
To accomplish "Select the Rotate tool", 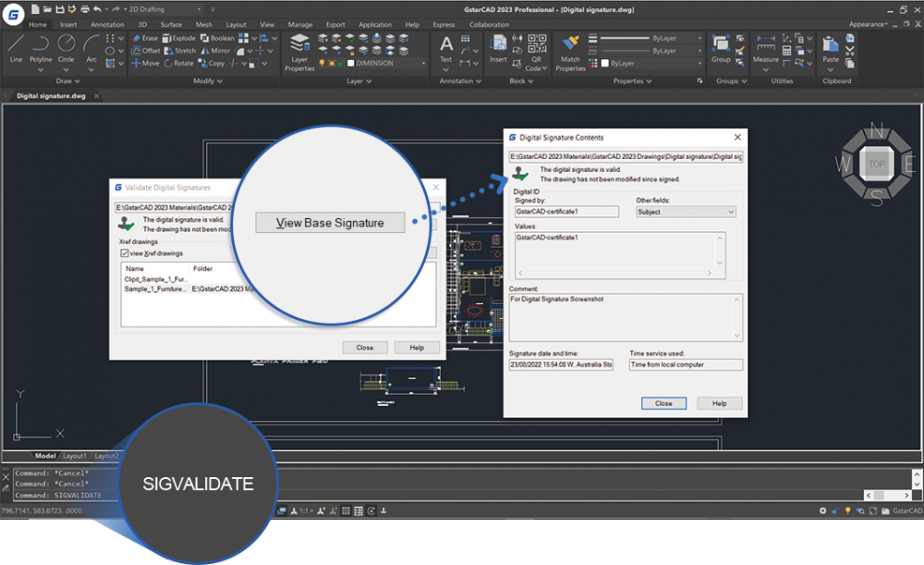I will [178, 63].
